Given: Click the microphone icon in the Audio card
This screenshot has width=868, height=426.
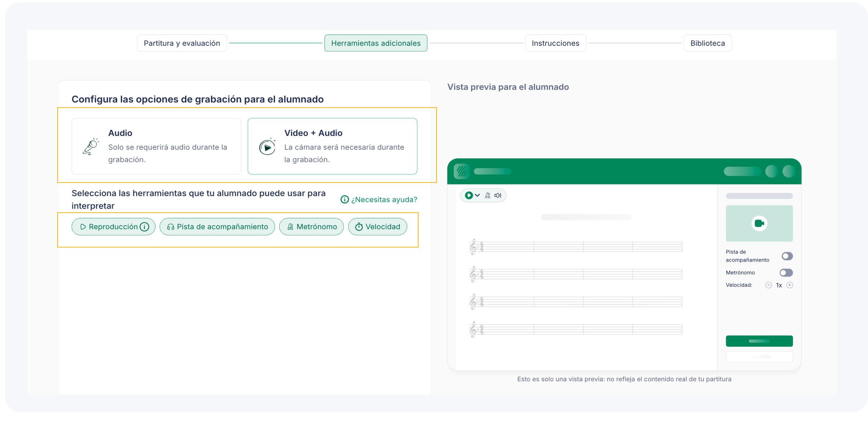Looking at the screenshot, I should 91,147.
